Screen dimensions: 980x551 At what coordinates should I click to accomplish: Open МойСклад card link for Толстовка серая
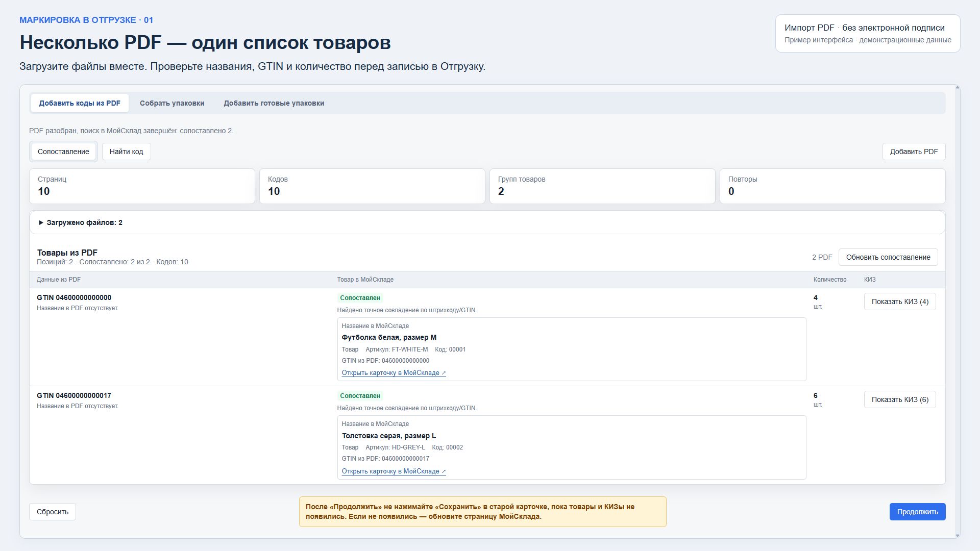coord(394,471)
